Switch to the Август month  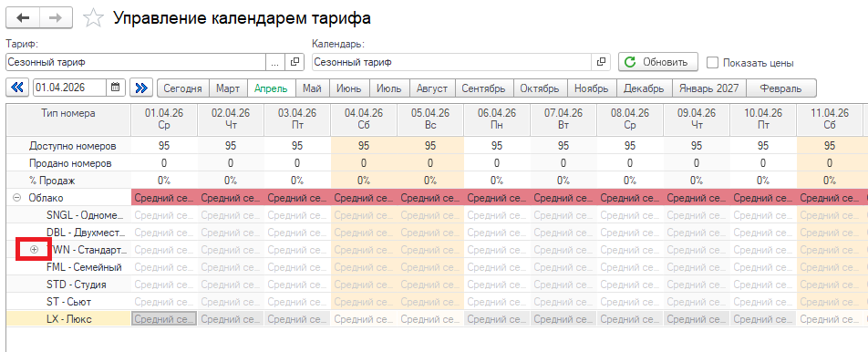[432, 88]
